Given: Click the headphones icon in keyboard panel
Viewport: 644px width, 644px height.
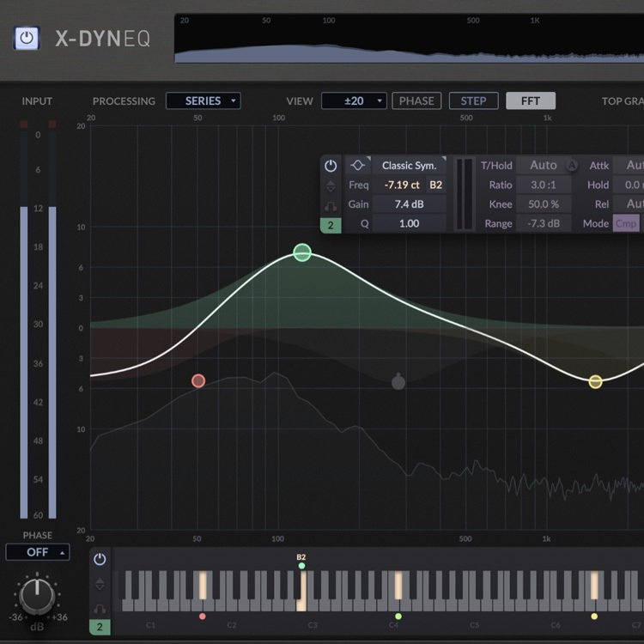Looking at the screenshot, I should click(x=100, y=609).
